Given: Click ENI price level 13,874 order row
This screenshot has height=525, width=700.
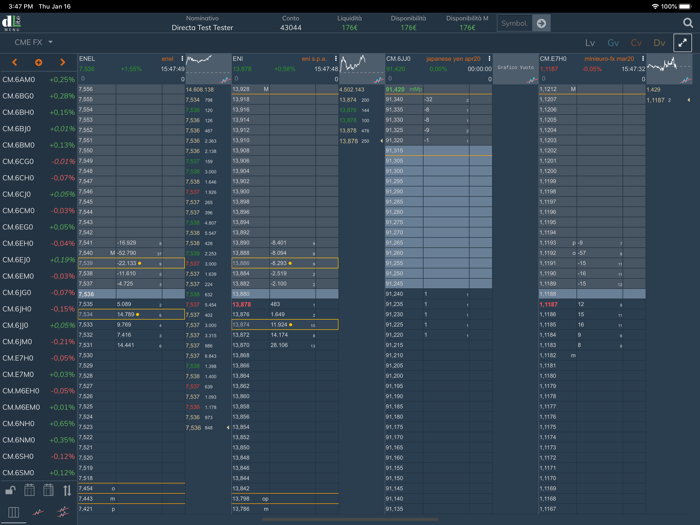Looking at the screenshot, I should pyautogui.click(x=285, y=325).
